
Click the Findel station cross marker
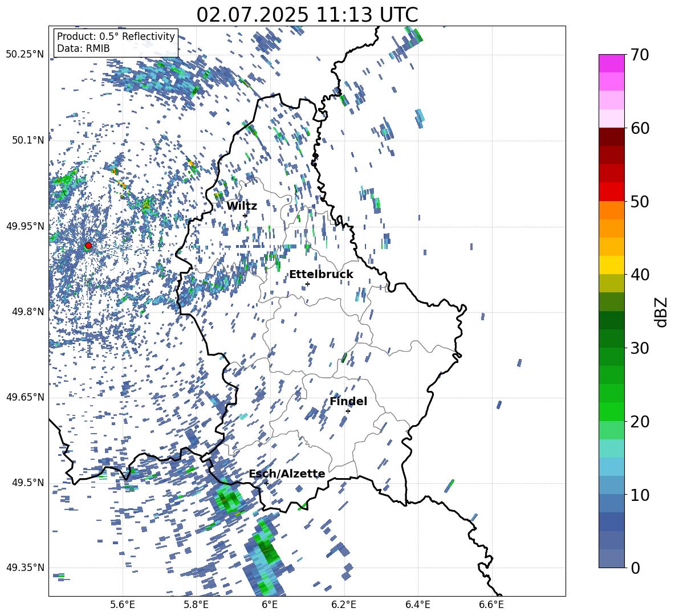pos(348,411)
